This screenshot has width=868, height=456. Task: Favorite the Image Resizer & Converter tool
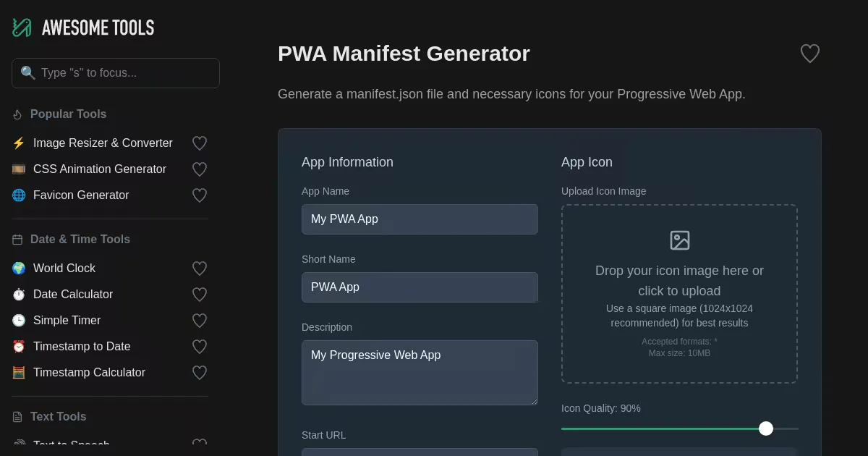coord(200,143)
